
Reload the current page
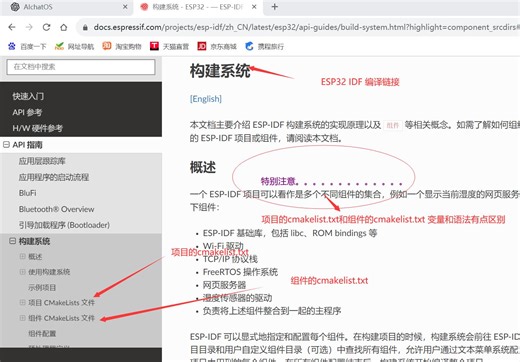(46, 27)
